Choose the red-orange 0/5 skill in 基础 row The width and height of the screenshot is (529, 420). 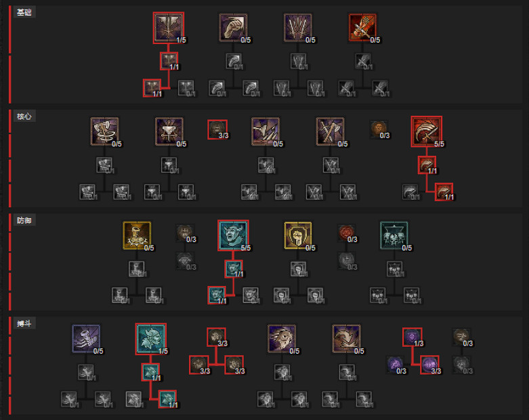tap(362, 28)
